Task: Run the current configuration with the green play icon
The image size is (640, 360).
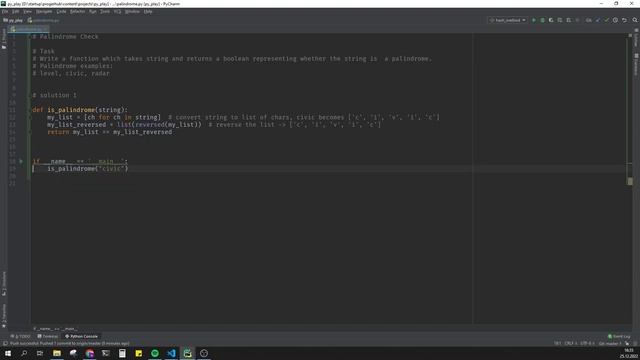Action: point(533,20)
